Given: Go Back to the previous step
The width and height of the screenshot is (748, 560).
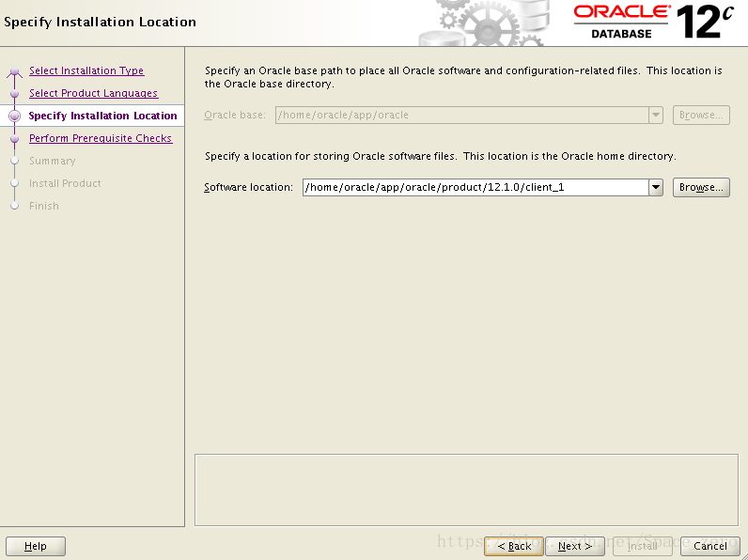Looking at the screenshot, I should coord(514,546).
